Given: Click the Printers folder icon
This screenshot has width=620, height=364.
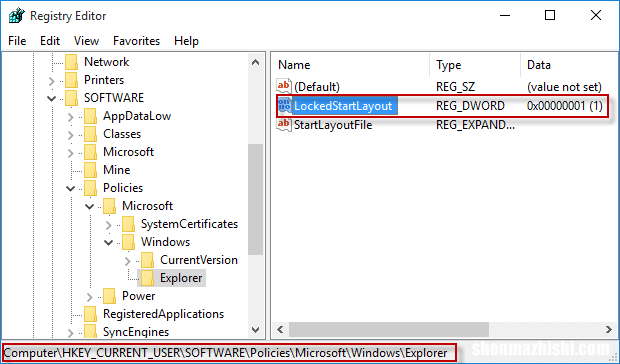Looking at the screenshot, I should pyautogui.click(x=72, y=80).
